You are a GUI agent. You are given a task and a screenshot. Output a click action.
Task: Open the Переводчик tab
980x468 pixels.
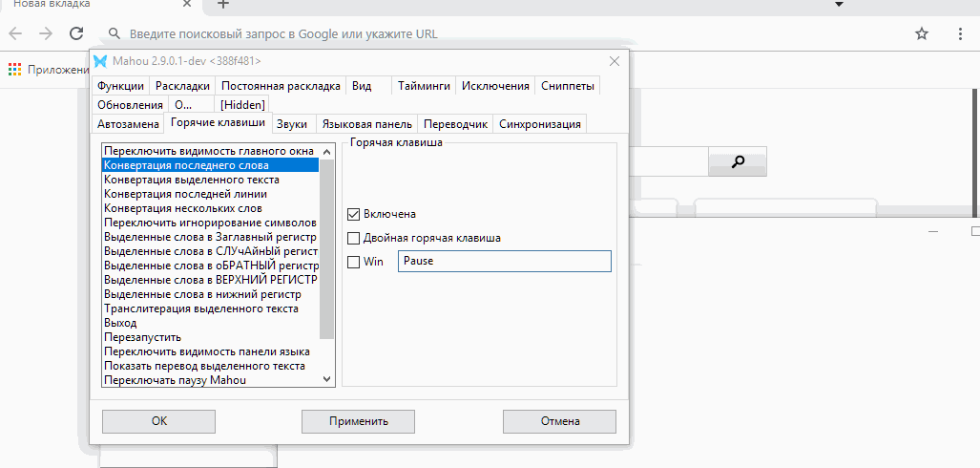[455, 124]
